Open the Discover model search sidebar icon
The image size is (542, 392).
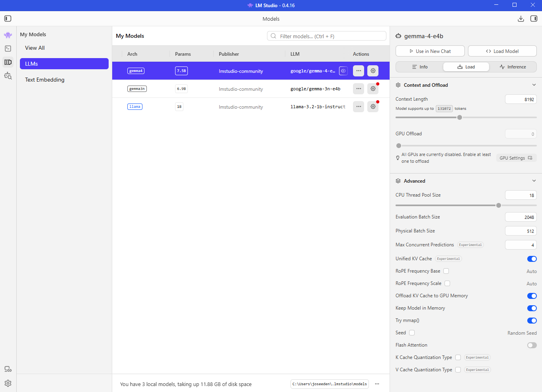[8, 76]
